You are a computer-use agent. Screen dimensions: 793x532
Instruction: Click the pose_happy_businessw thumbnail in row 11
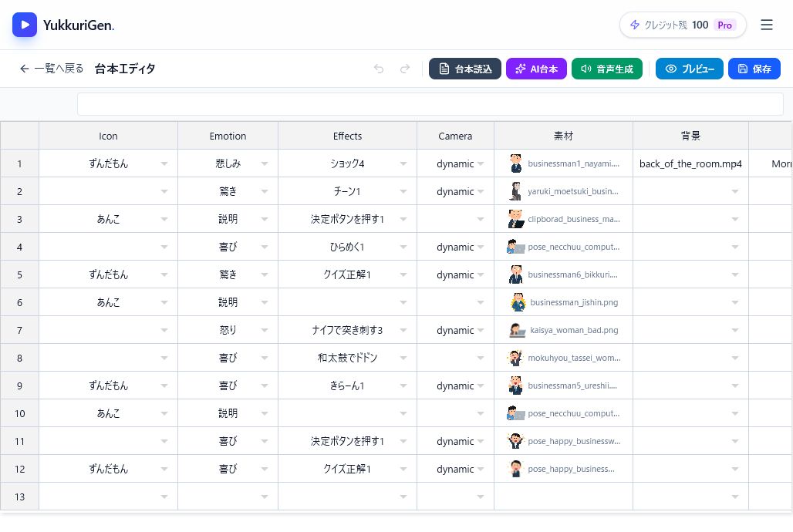(x=515, y=441)
